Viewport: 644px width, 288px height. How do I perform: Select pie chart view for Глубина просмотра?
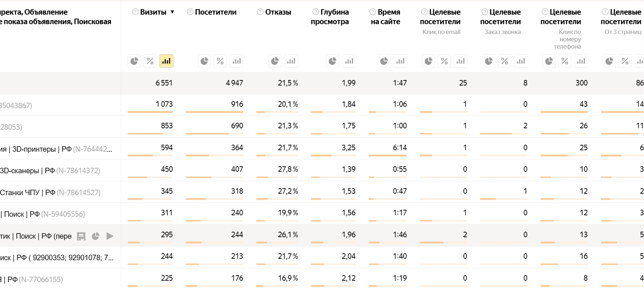[x=332, y=61]
